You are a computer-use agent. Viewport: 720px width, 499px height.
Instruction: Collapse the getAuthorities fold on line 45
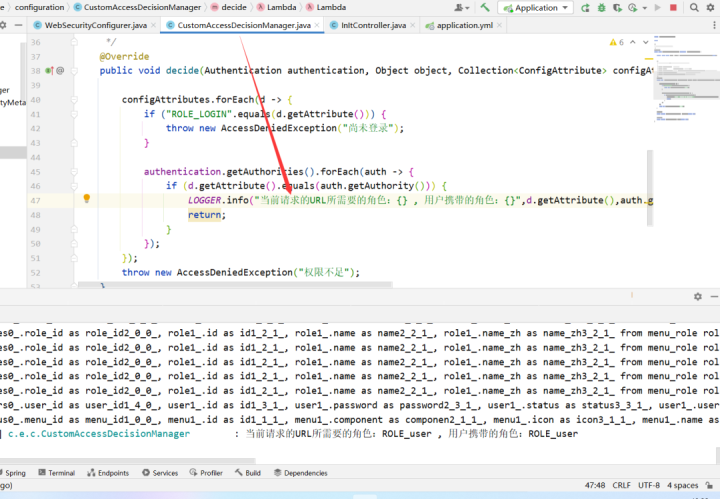74,172
